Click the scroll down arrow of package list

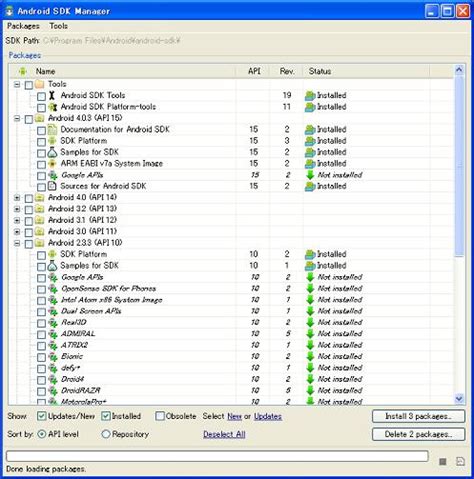pyautogui.click(x=459, y=398)
